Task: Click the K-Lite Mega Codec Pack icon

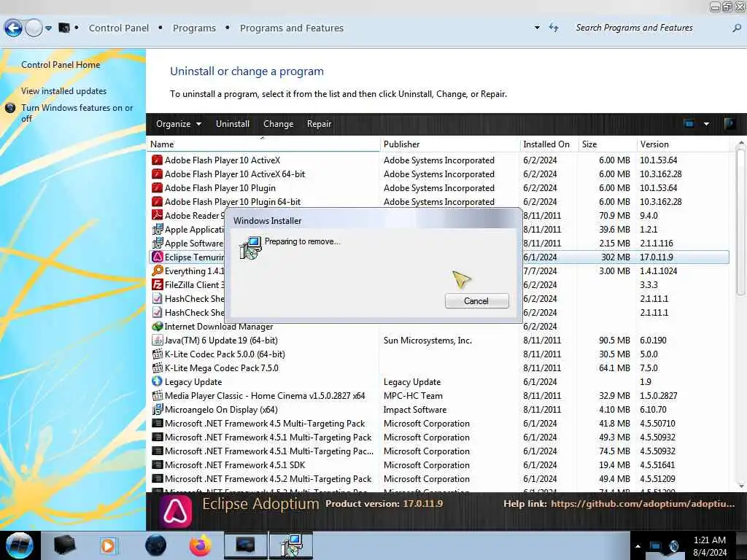Action: point(157,367)
